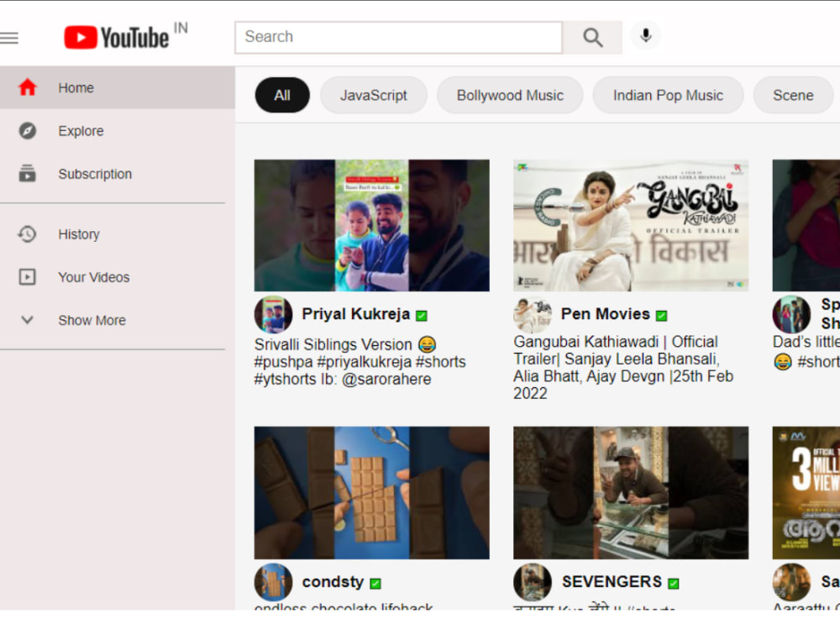Image resolution: width=840 pixels, height=630 pixels.
Task: Go to Home in sidebar
Action: pyautogui.click(x=118, y=87)
